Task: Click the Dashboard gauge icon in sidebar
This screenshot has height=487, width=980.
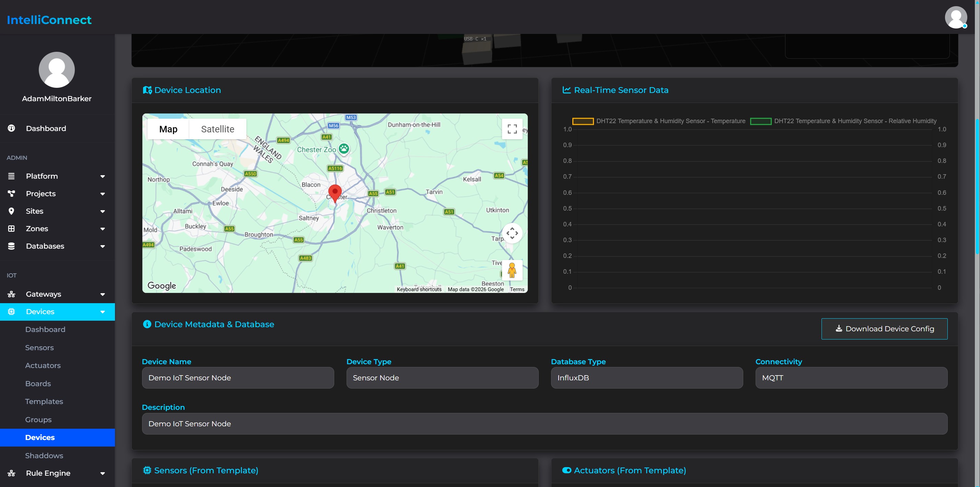Action: point(11,128)
